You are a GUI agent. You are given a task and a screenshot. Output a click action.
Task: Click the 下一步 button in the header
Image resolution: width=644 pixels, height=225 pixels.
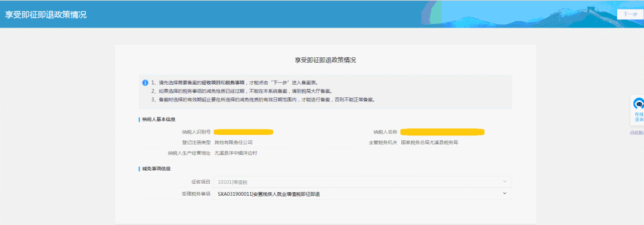(x=630, y=14)
